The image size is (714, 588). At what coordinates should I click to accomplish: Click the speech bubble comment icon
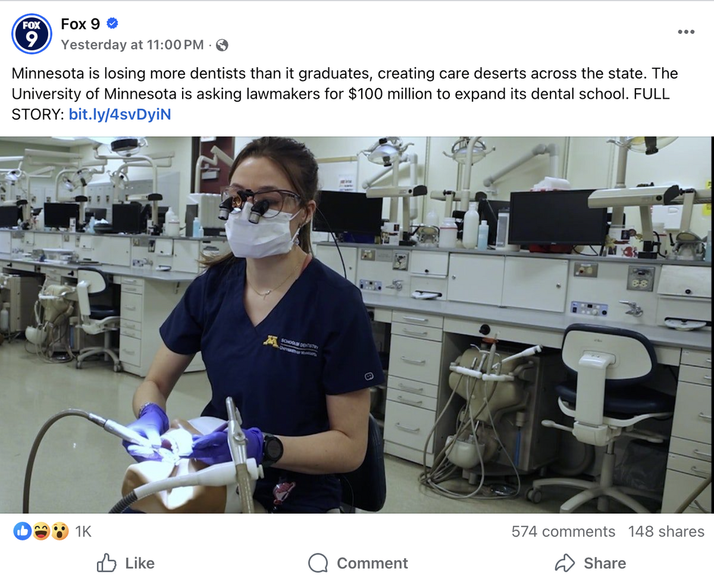tap(318, 563)
